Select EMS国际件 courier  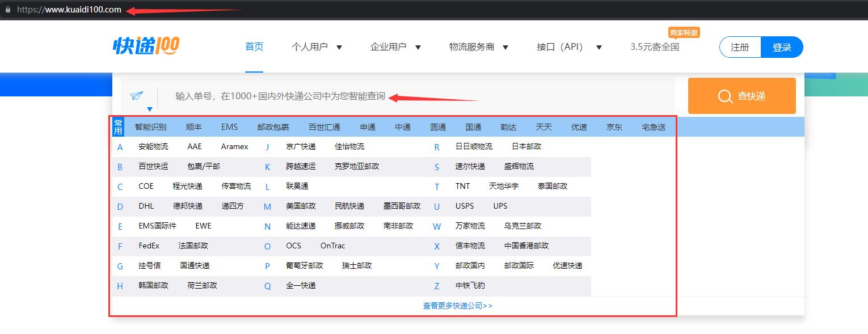pyautogui.click(x=157, y=226)
